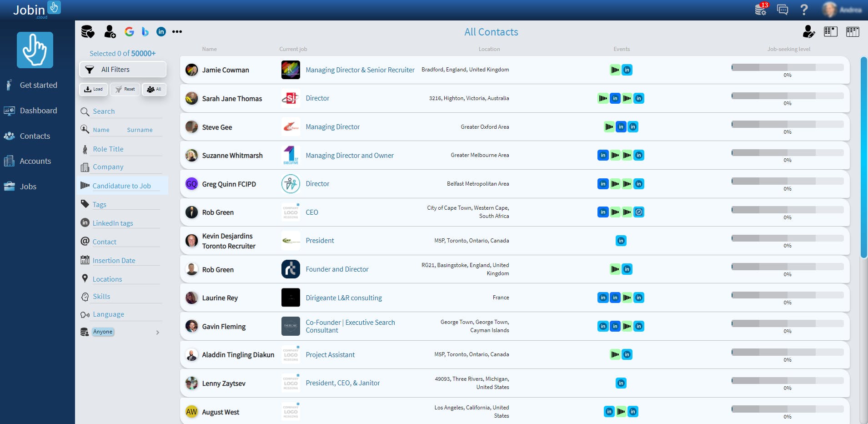Image resolution: width=868 pixels, height=424 pixels.
Task: Click the Name filter field
Action: click(106, 130)
